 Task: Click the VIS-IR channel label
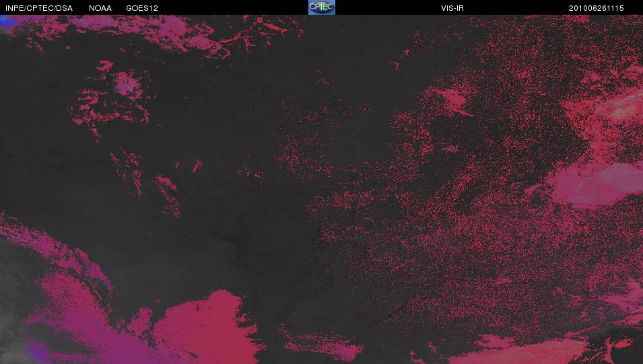click(x=452, y=8)
